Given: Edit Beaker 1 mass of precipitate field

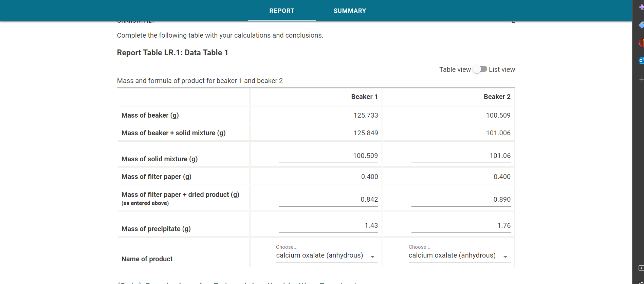Looking at the screenshot, I should [x=328, y=226].
